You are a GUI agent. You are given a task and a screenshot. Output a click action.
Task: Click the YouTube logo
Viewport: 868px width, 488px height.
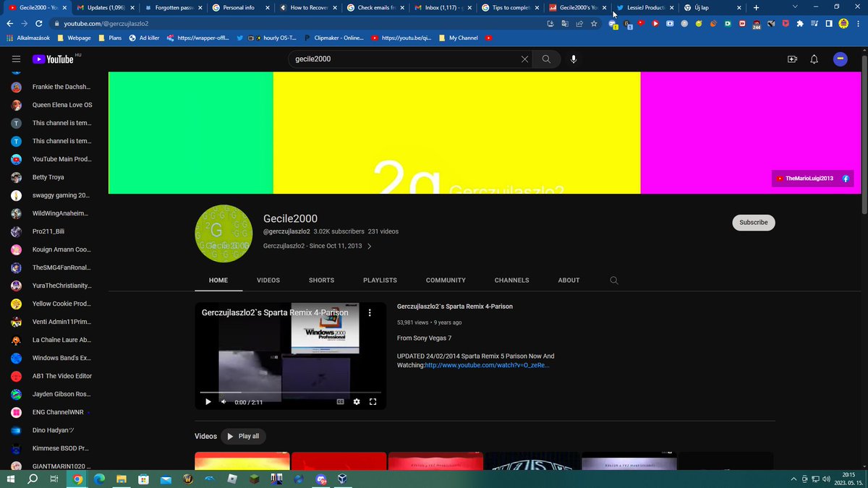[x=53, y=59]
